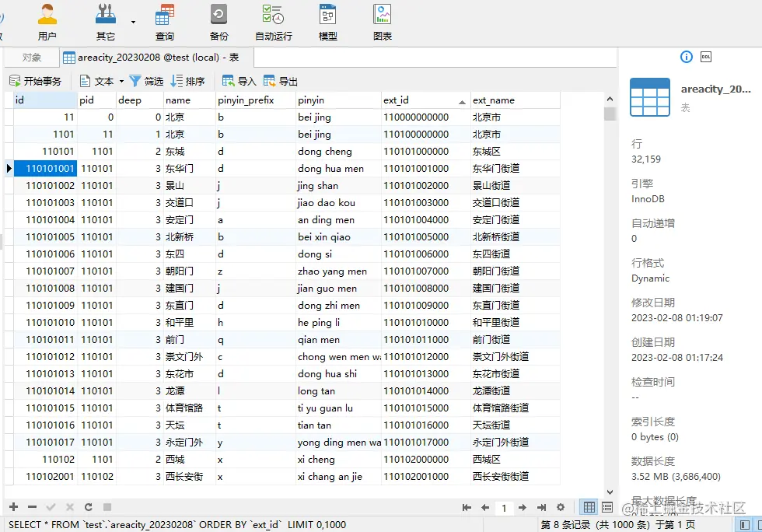Open the 查询 (Query) toolbar icon
The width and height of the screenshot is (762, 532).
click(164, 22)
